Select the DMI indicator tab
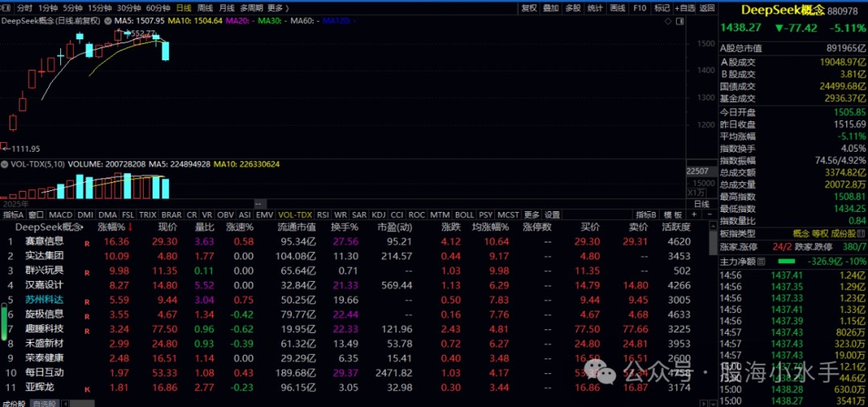 point(85,214)
